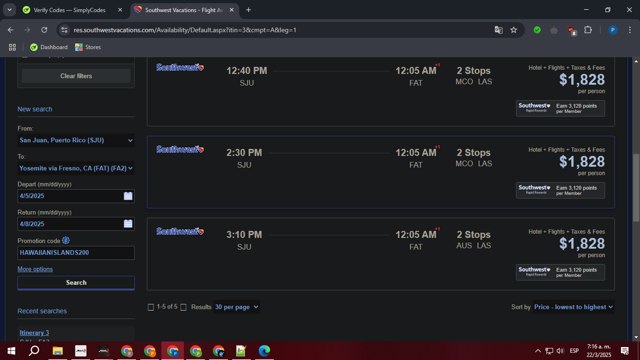Open Chrome three-dot menu

[630, 30]
